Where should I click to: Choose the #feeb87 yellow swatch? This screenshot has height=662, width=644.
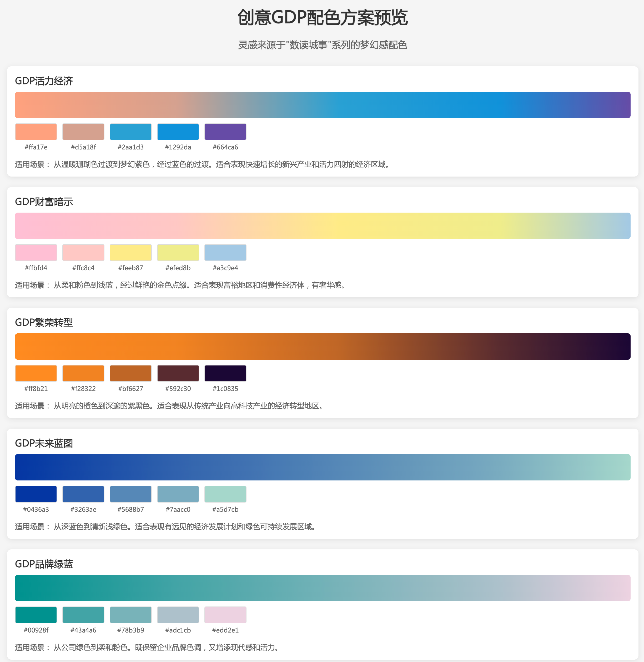[x=130, y=252]
